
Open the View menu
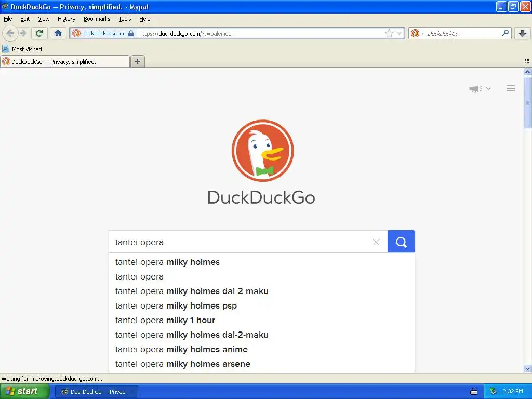(44, 19)
